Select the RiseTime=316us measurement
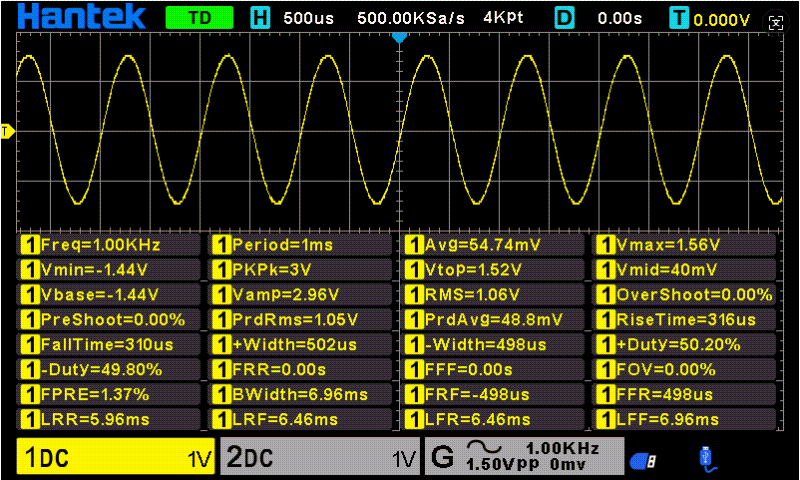 point(687,319)
